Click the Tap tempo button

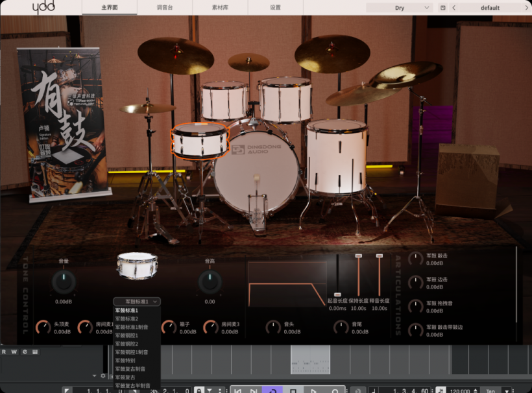[x=490, y=390]
